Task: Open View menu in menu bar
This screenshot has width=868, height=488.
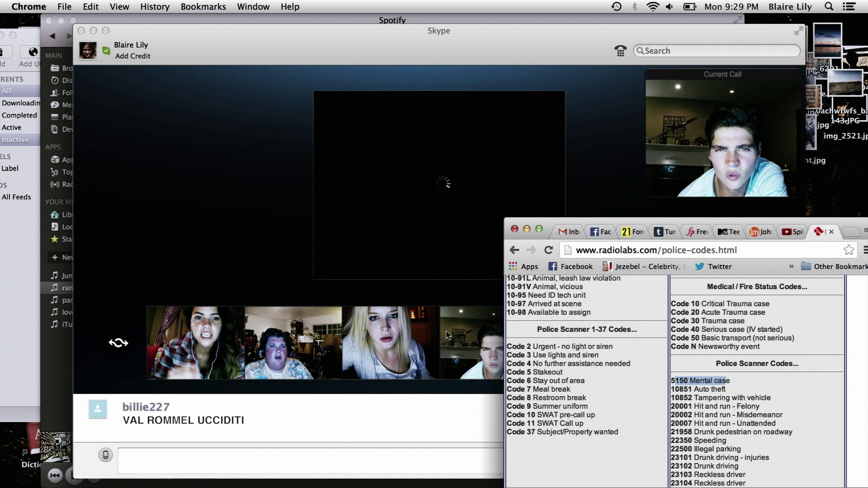Action: [x=119, y=7]
